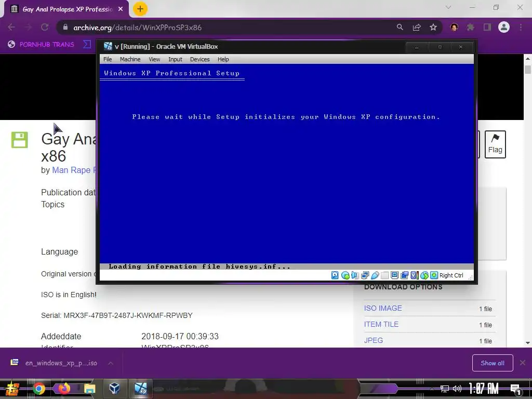The image size is (532, 399).
Task: Click the PORNHUB TRANS bookmark
Action: [41, 45]
